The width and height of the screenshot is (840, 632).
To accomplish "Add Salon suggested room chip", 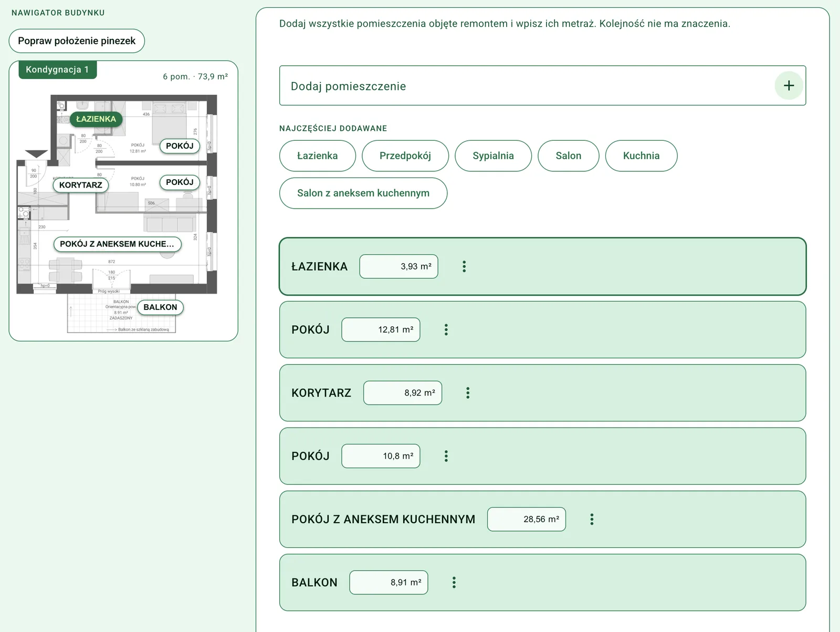I will pyautogui.click(x=569, y=156).
